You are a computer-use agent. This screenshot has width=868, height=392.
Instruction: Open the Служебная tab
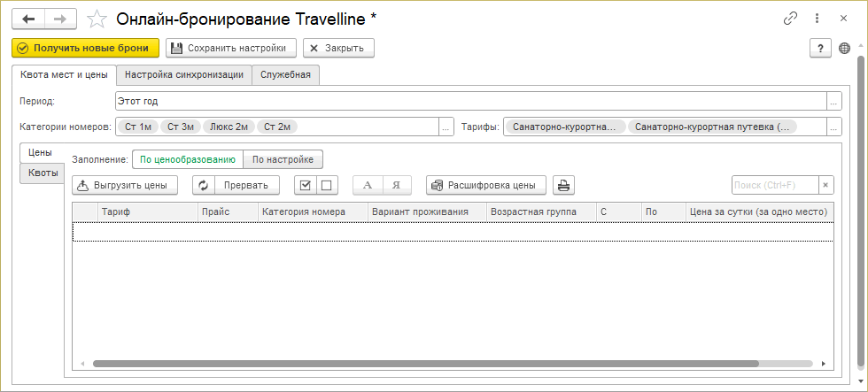pyautogui.click(x=285, y=75)
